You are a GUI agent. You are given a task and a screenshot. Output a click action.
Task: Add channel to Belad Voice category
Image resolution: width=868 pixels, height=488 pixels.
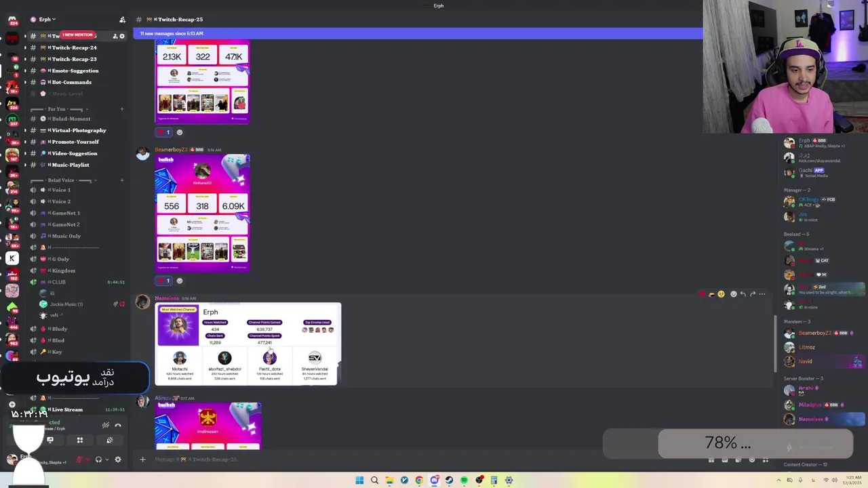122,180
